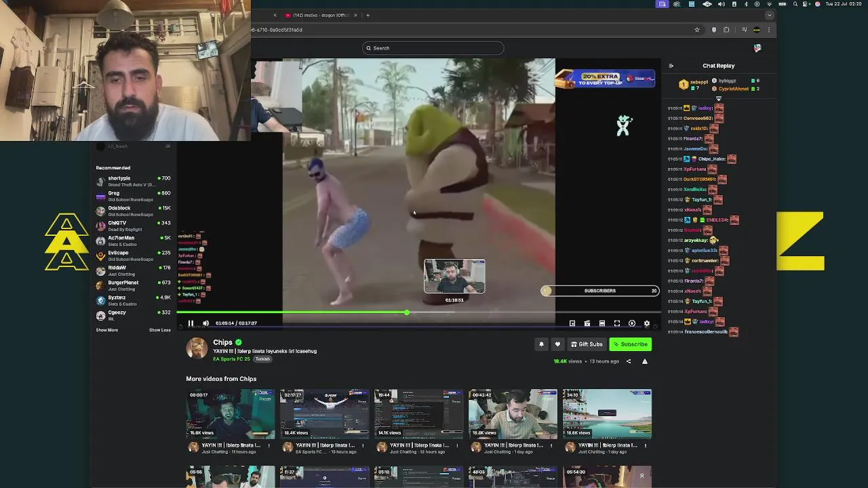The image size is (868, 488).
Task: Follow Chips with the heart icon
Action: tap(557, 344)
